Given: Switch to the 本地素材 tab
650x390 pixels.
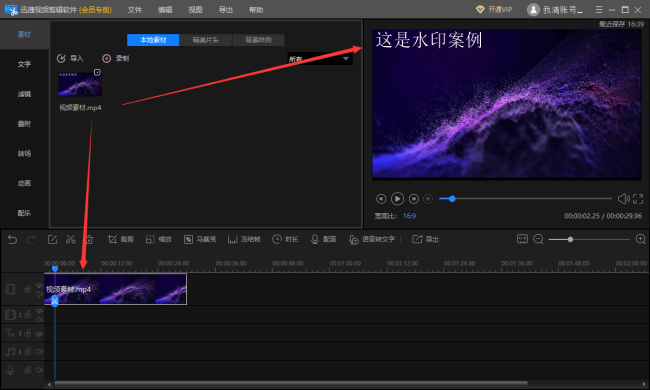Looking at the screenshot, I should [x=153, y=40].
